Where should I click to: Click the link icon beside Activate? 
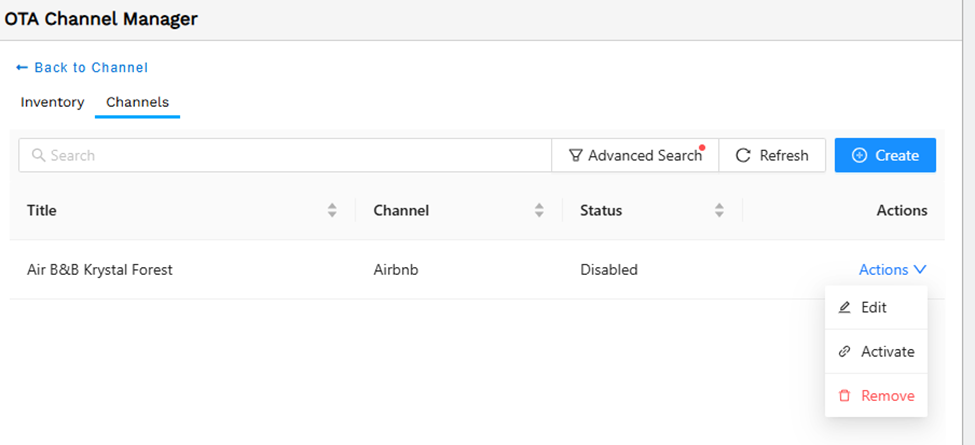tap(844, 352)
